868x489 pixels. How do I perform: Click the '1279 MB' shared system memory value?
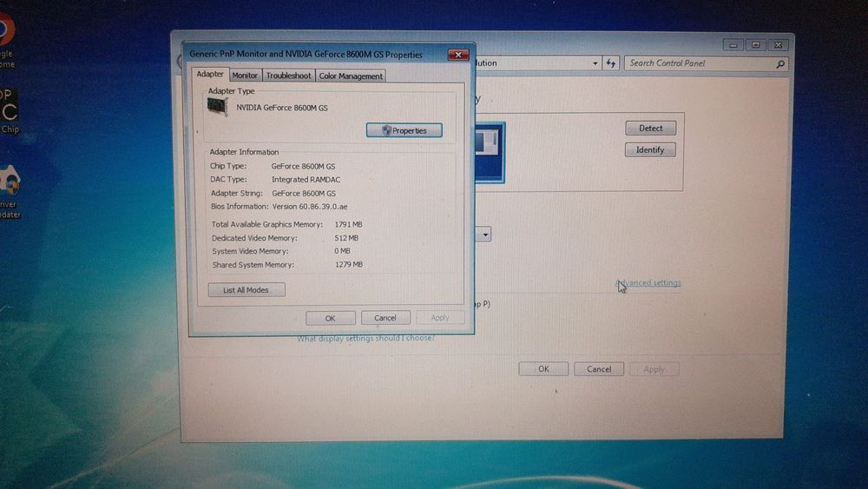coord(349,265)
